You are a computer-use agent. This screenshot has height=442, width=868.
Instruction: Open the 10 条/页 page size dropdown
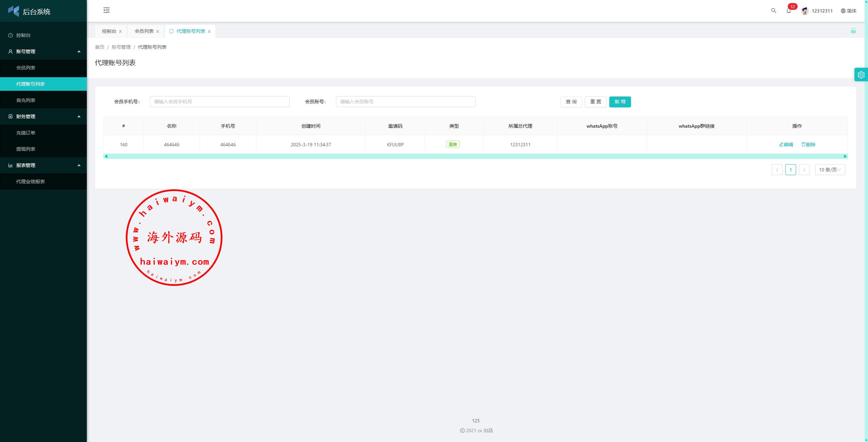(830, 170)
